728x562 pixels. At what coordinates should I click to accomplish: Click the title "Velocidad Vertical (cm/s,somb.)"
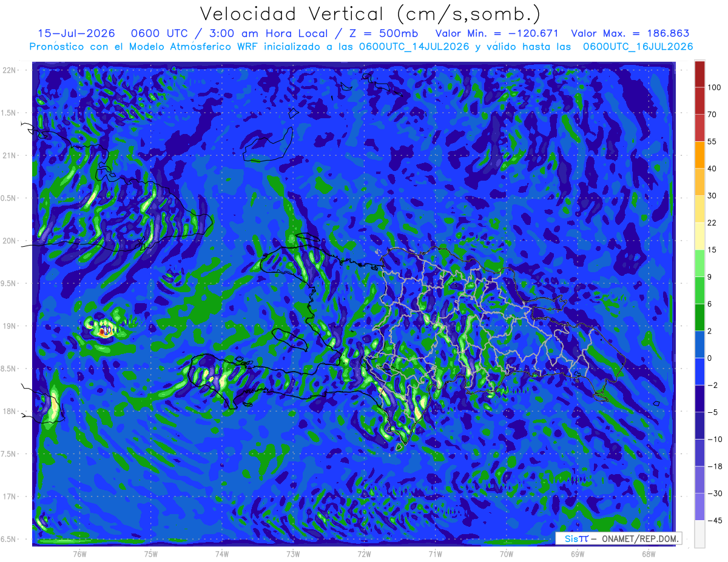pos(370,14)
